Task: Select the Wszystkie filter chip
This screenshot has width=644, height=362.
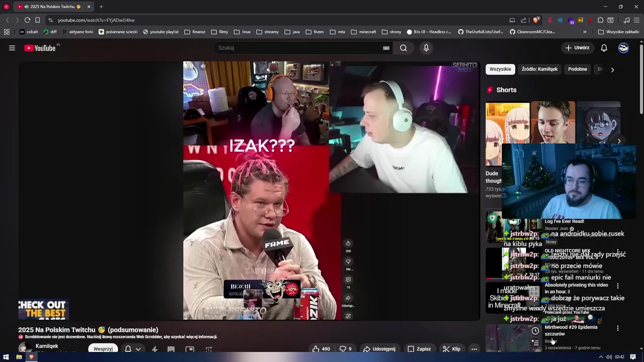Action: pos(500,69)
